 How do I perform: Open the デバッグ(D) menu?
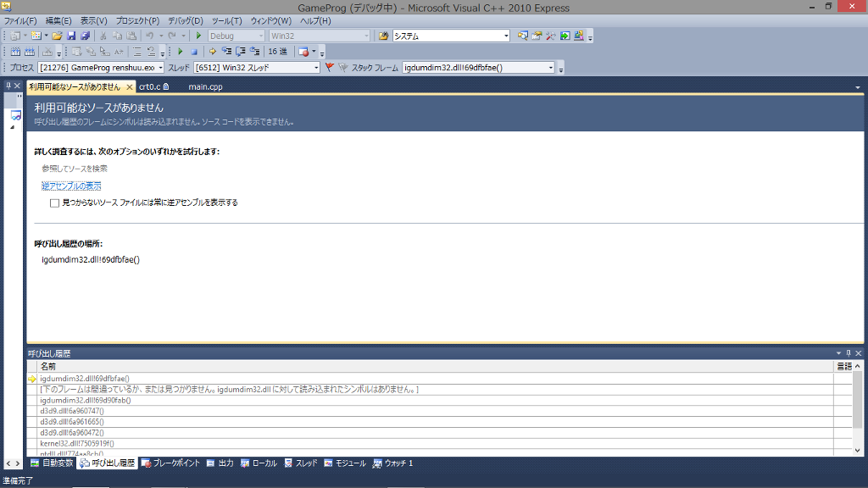185,20
